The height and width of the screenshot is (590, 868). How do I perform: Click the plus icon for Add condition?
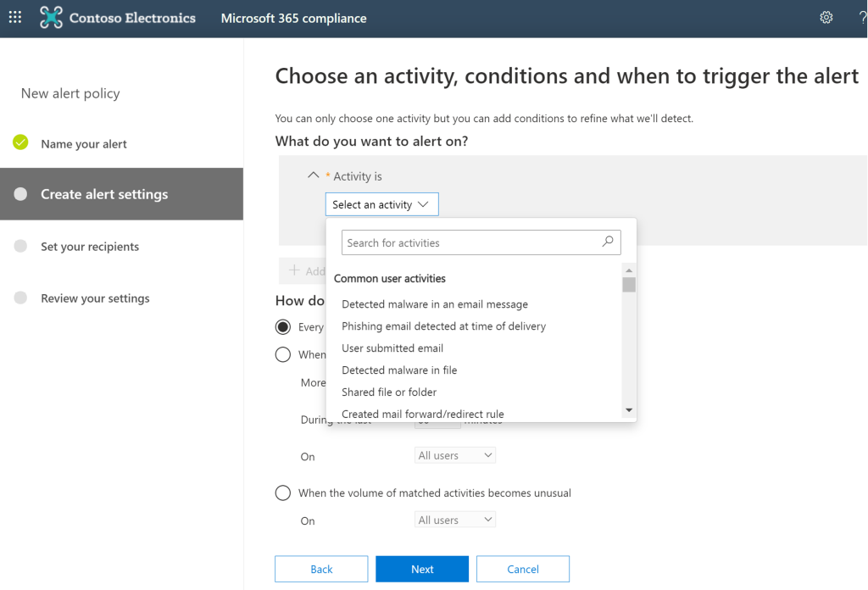[x=294, y=270]
